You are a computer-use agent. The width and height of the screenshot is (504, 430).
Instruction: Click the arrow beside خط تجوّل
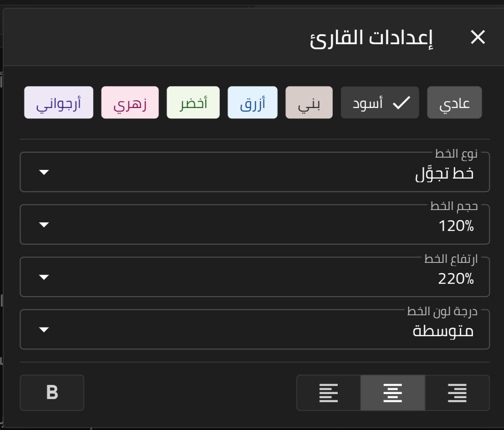[x=44, y=173]
